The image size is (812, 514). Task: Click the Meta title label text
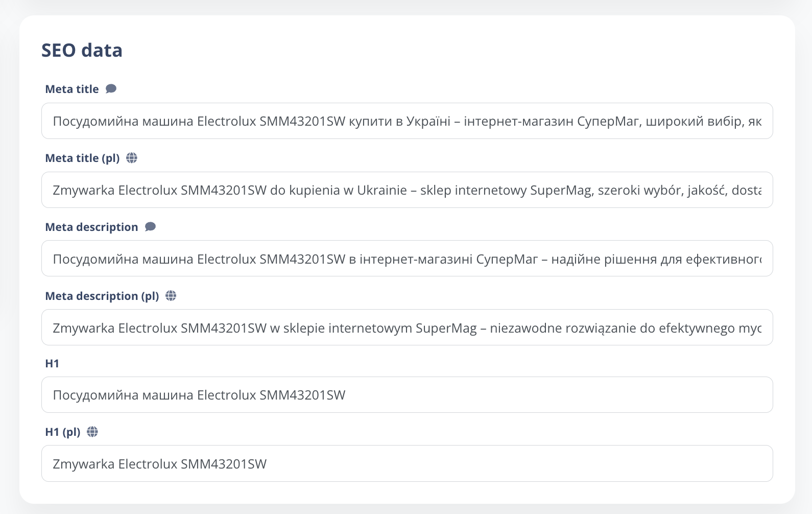pos(72,89)
